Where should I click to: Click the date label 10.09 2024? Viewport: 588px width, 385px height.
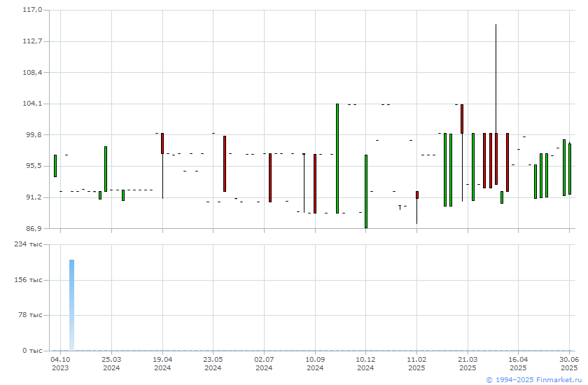(315, 363)
